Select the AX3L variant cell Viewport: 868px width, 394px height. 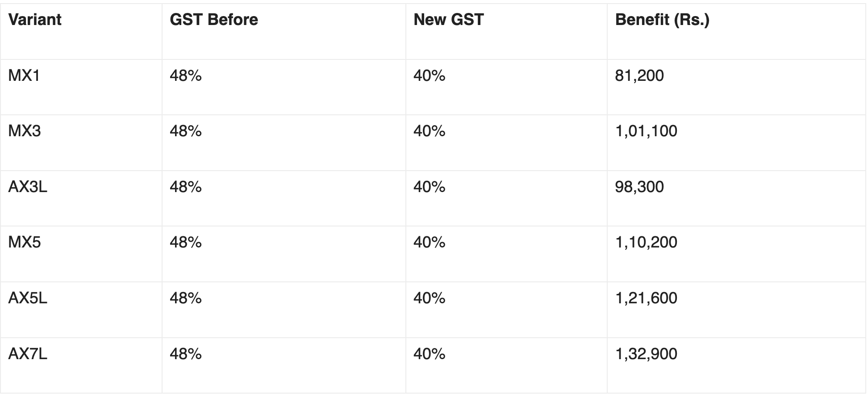tap(28, 187)
